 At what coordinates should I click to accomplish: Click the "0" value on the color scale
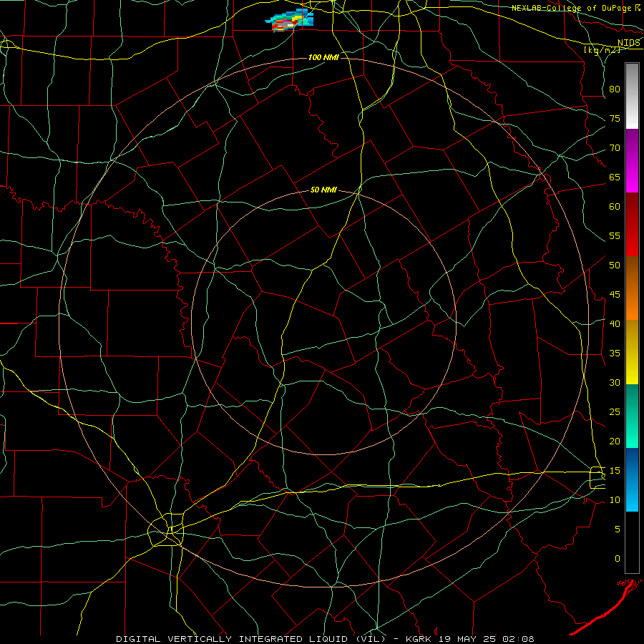618,559
